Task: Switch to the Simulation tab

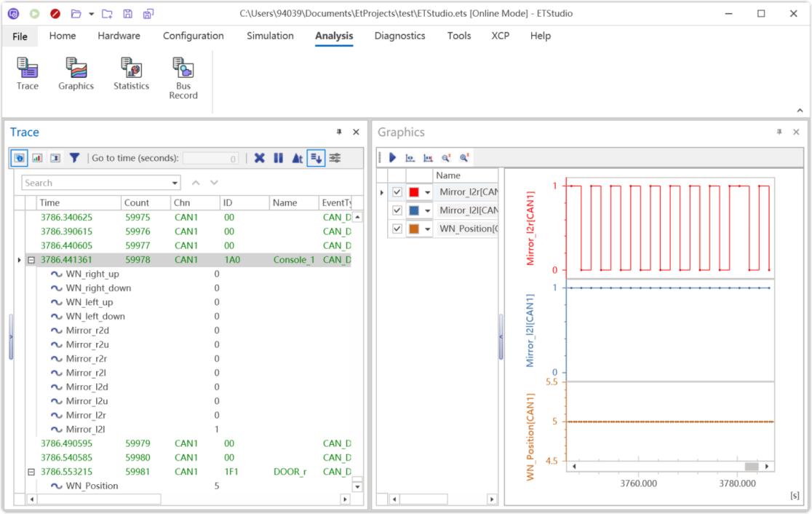Action: 270,36
